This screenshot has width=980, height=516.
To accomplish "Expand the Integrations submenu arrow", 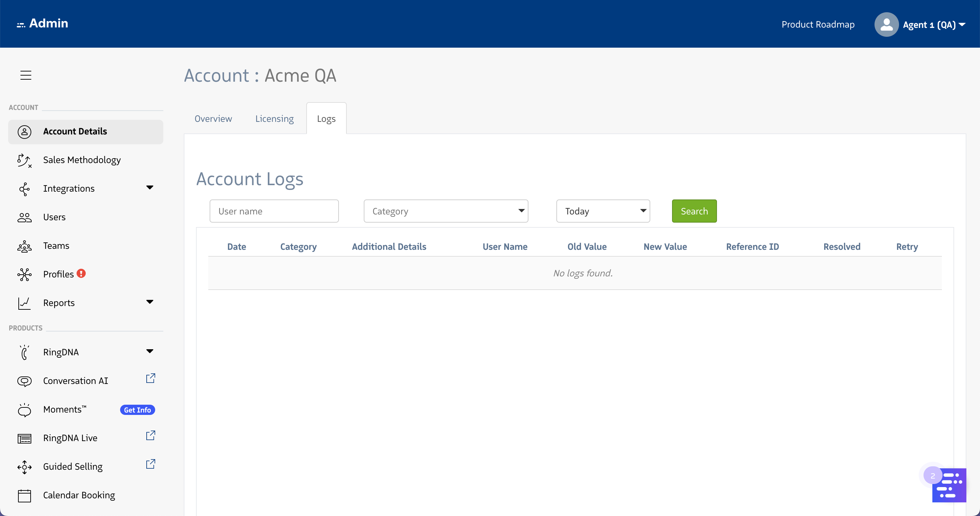I will pos(149,188).
